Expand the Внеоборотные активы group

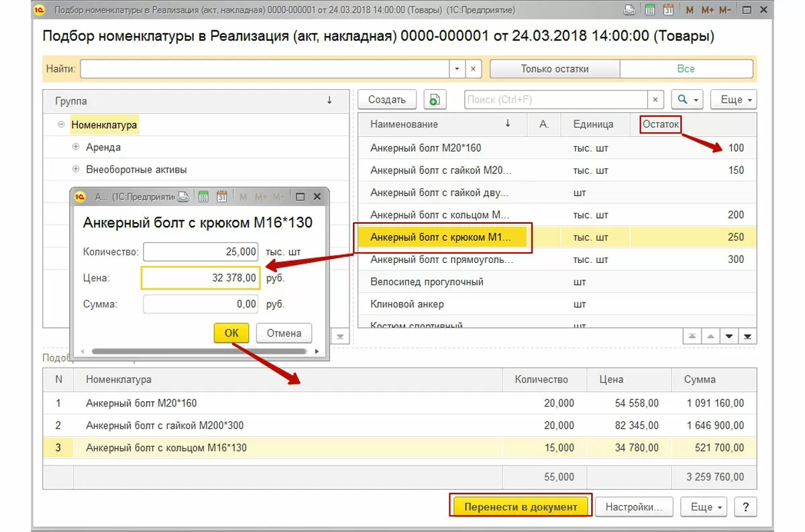click(x=76, y=170)
